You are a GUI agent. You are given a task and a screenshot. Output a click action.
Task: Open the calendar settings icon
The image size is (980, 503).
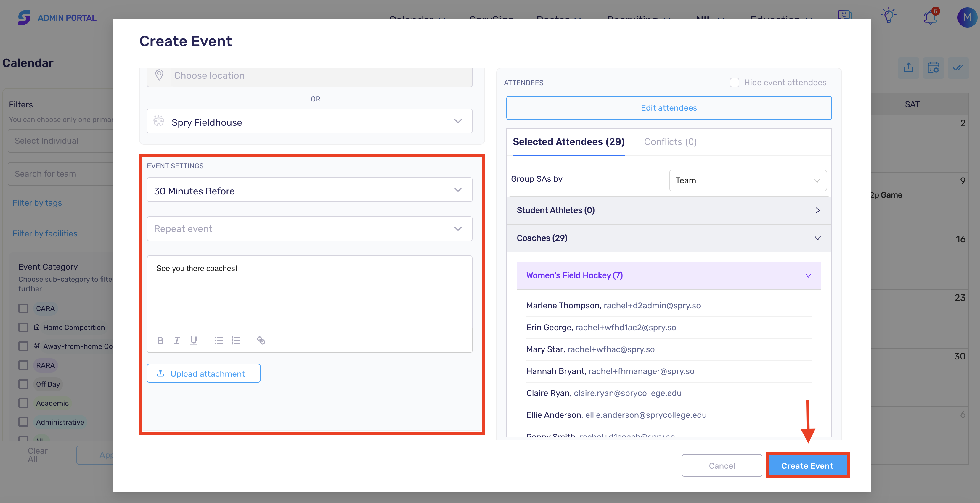click(933, 68)
